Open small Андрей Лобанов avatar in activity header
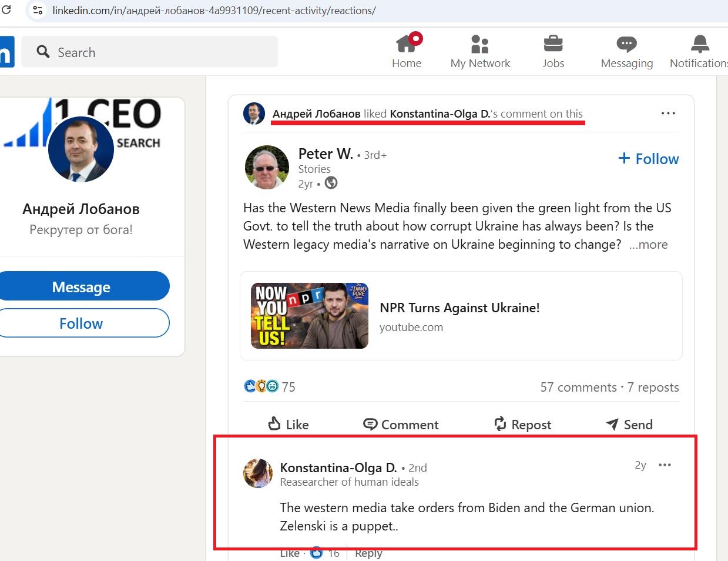 coord(254,113)
